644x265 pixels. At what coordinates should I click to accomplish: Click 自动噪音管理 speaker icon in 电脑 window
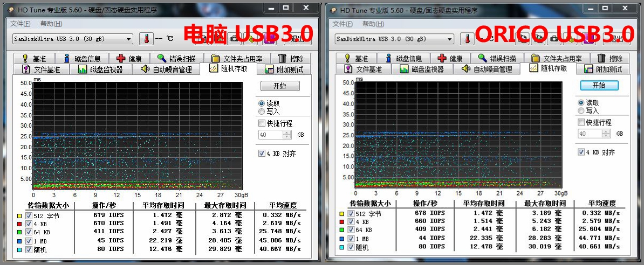tap(146, 69)
